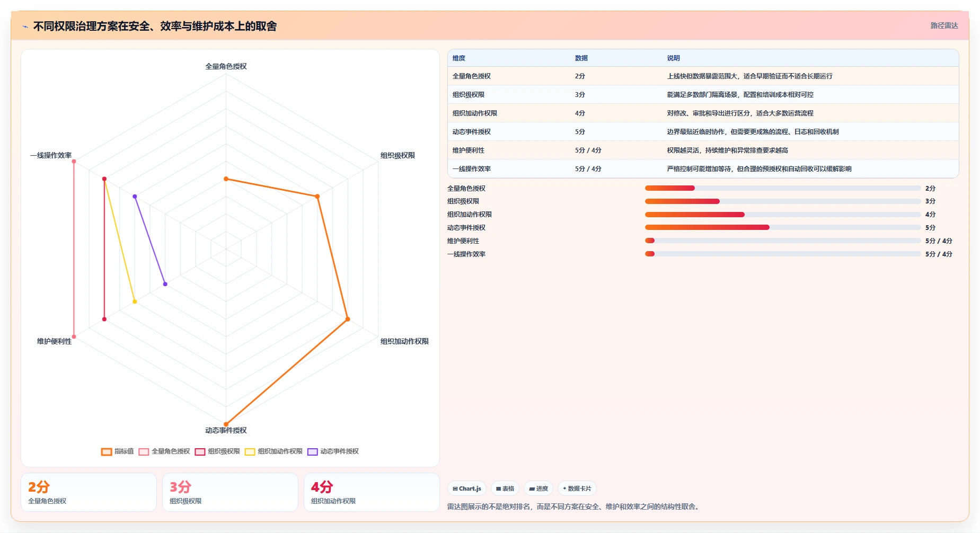This screenshot has height=533, width=980.
Task: Click the 组织级权限 progress bar
Action: click(x=783, y=201)
